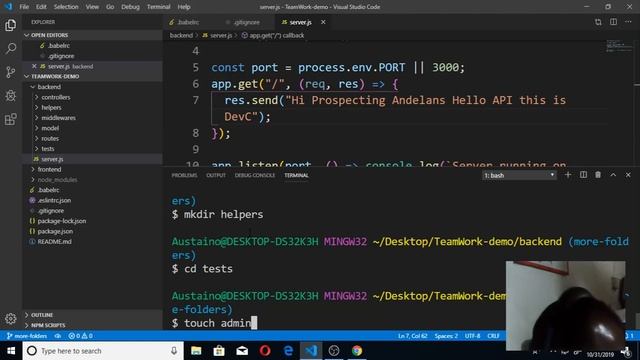The height and width of the screenshot is (360, 640).
Task: Open the Help menu
Action: 184,7
